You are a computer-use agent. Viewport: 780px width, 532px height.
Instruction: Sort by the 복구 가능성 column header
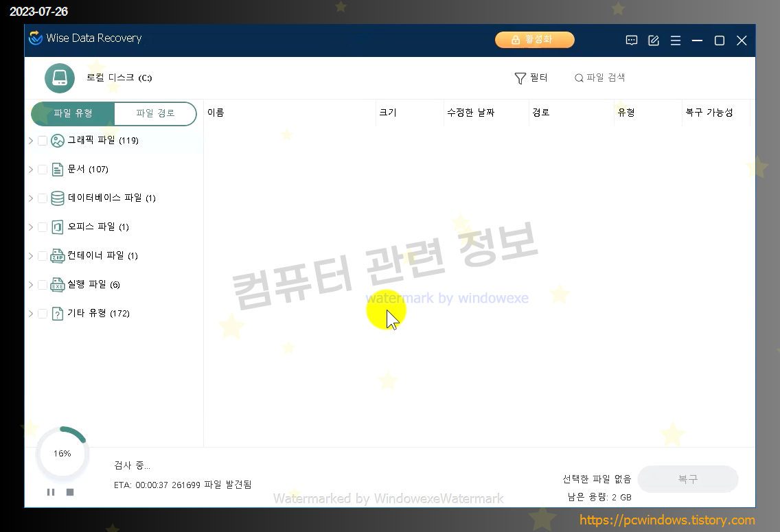(716, 113)
